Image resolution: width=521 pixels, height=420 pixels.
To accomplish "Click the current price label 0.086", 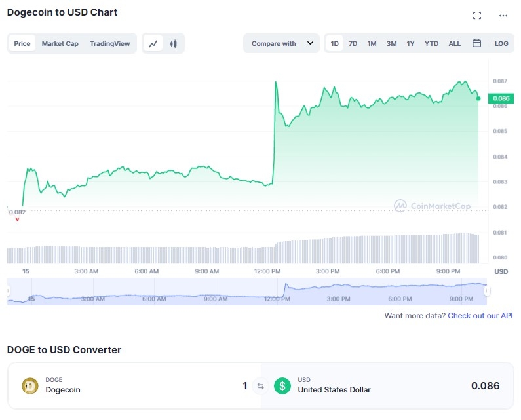I will [501, 98].
